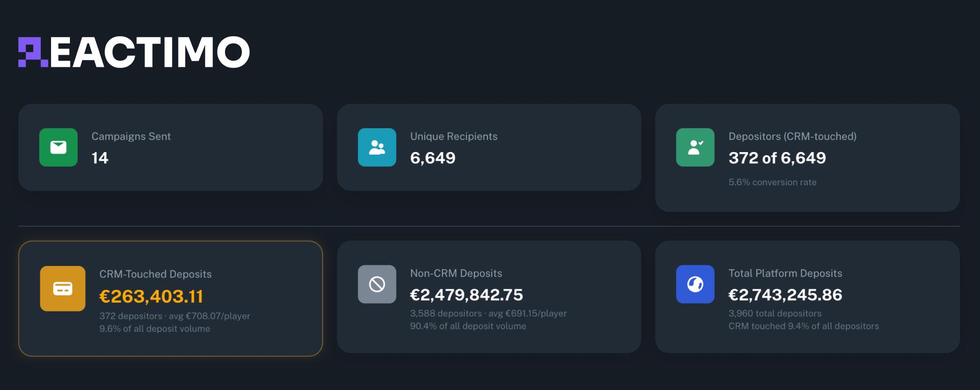
Task: Click the green envelope Campaigns Sent icon
Action: coord(60,148)
